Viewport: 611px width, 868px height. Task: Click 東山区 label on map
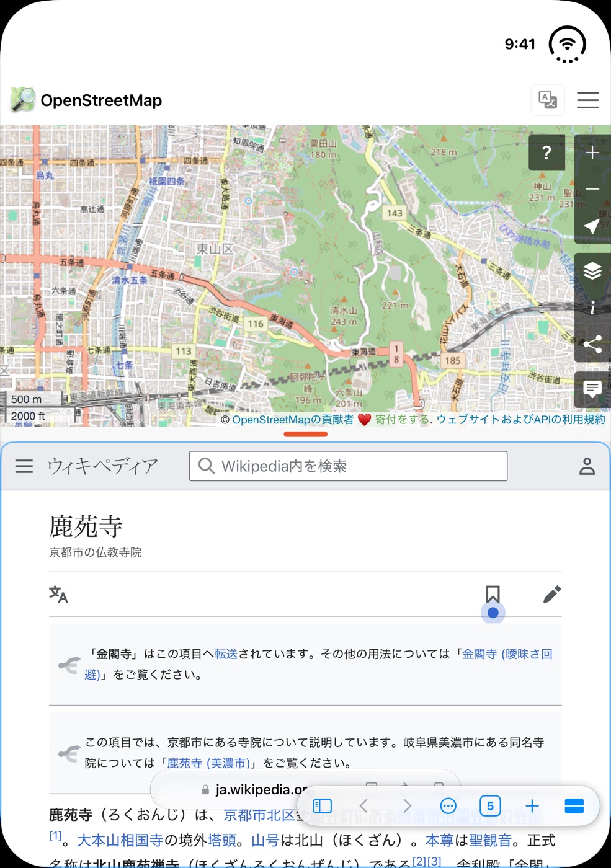pos(215,249)
